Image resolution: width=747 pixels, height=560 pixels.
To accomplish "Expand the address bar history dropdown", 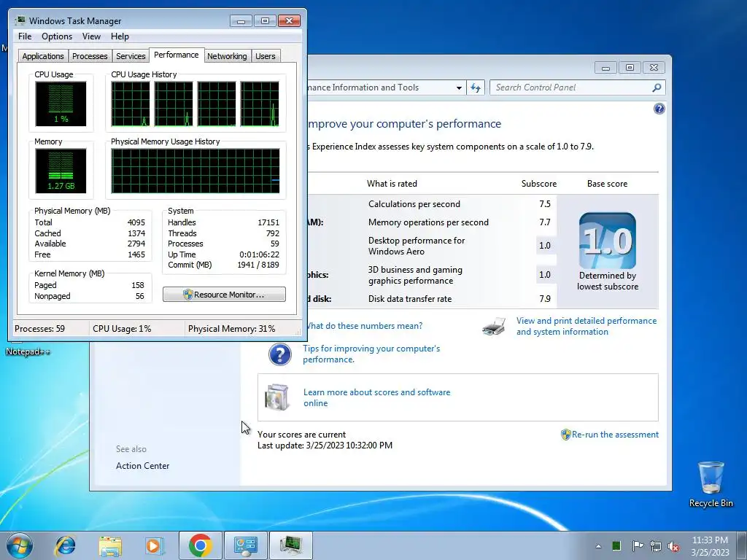I will (459, 87).
